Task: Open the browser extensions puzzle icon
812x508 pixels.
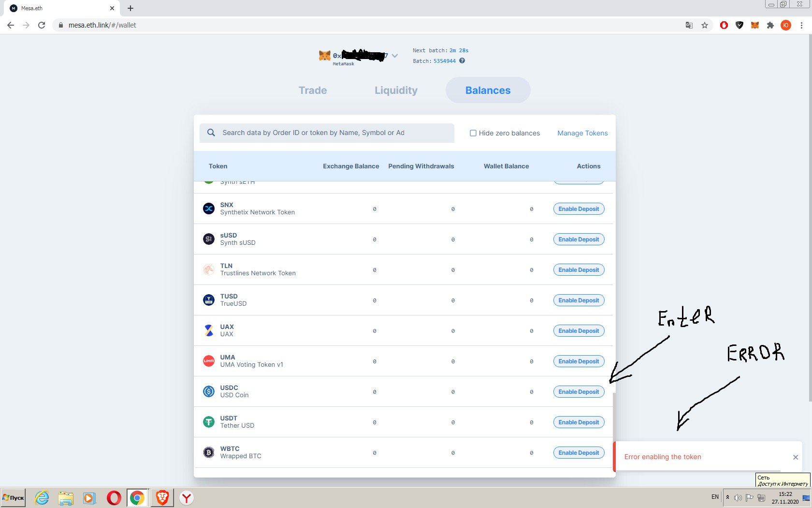Action: 770,25
